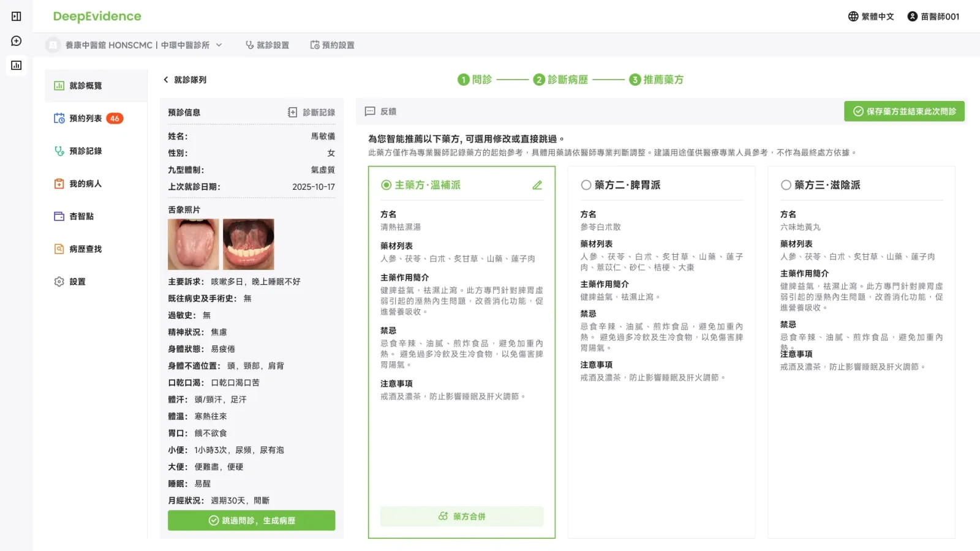Open 診斷記錄 in 預診信息 header
980x551 pixels.
(311, 112)
